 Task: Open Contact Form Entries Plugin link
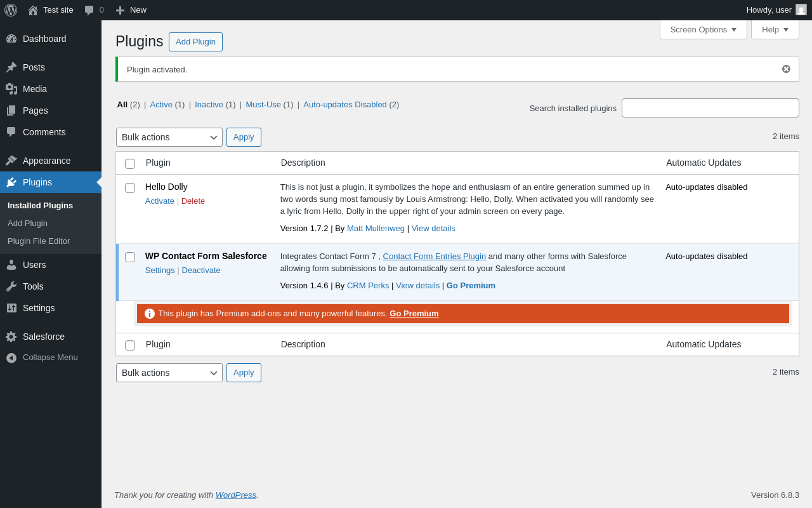coord(435,257)
